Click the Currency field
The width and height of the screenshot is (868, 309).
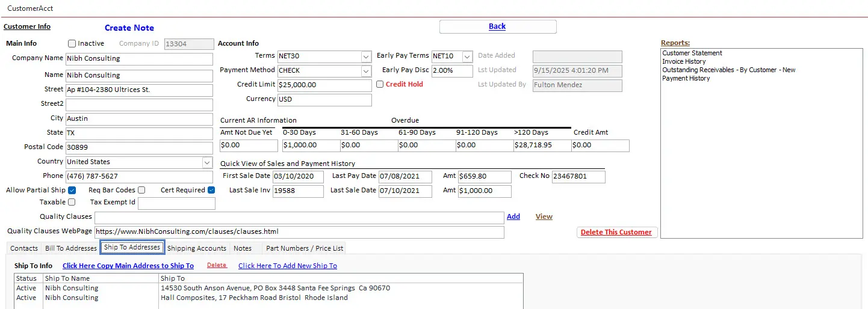coord(324,100)
